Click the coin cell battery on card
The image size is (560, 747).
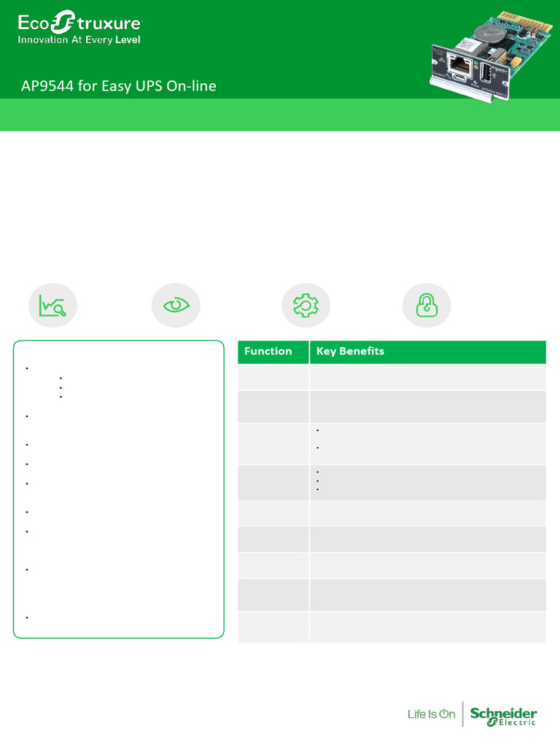[488, 33]
